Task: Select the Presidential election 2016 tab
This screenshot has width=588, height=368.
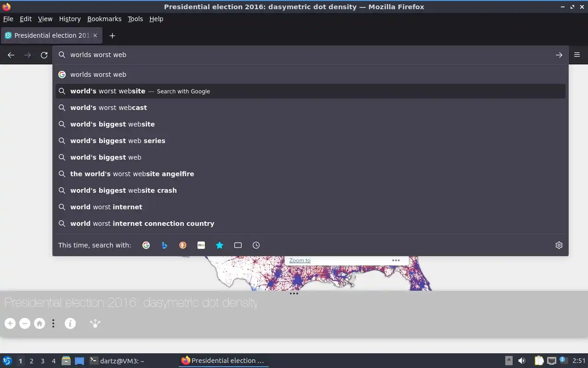Action: (x=51, y=35)
